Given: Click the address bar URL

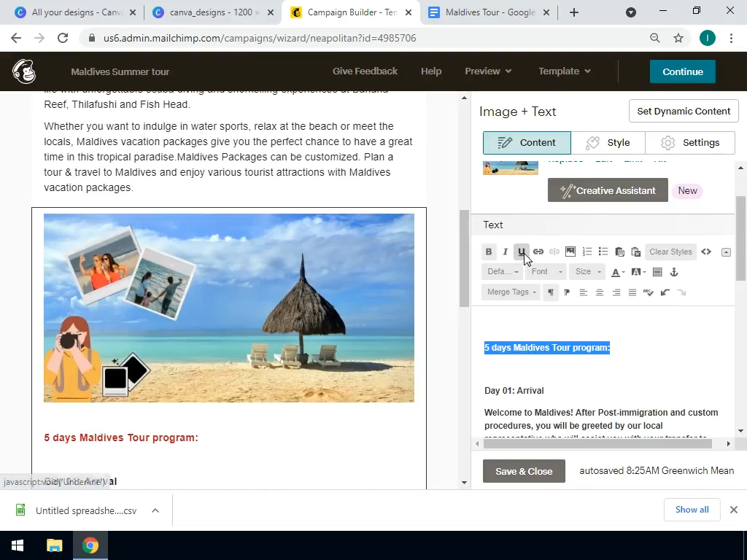Looking at the screenshot, I should click(260, 38).
